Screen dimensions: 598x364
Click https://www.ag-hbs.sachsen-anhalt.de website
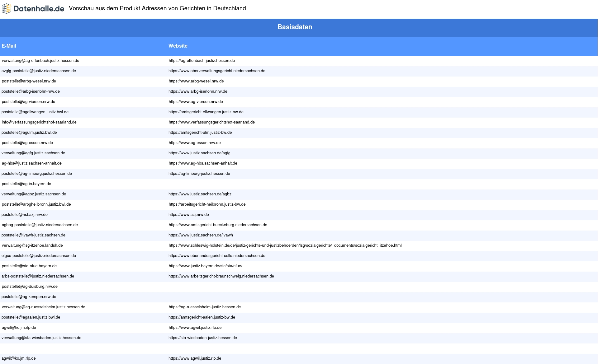click(x=203, y=163)
